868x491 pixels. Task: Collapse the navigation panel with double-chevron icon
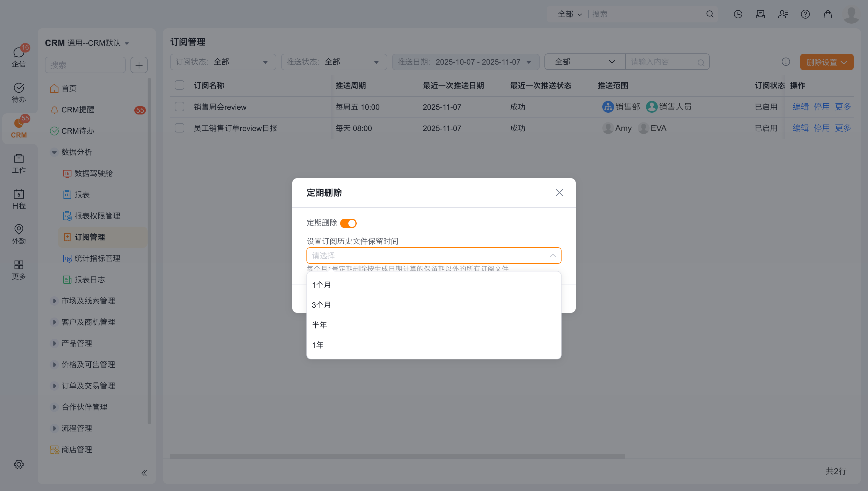pos(144,473)
